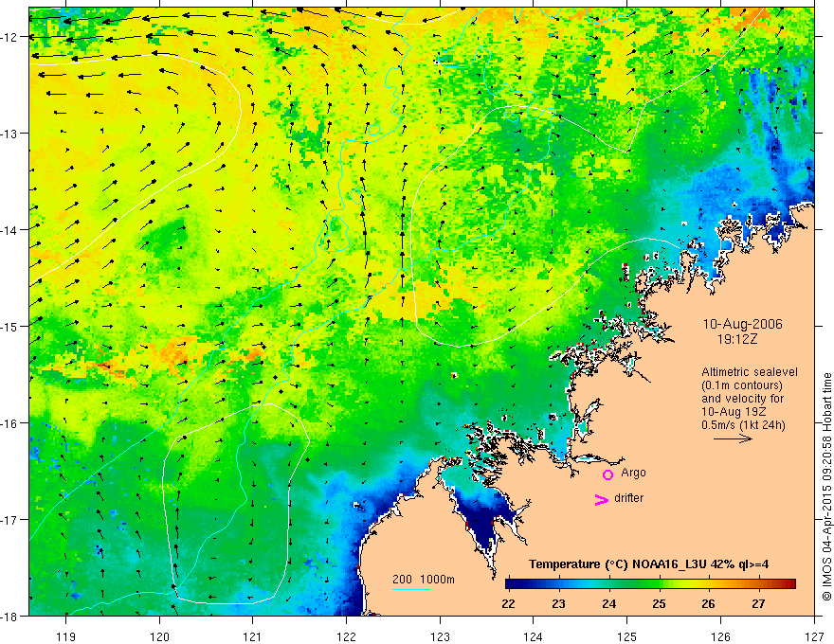Click the magenta drifter arrowhead legend symbol

[x=602, y=499]
